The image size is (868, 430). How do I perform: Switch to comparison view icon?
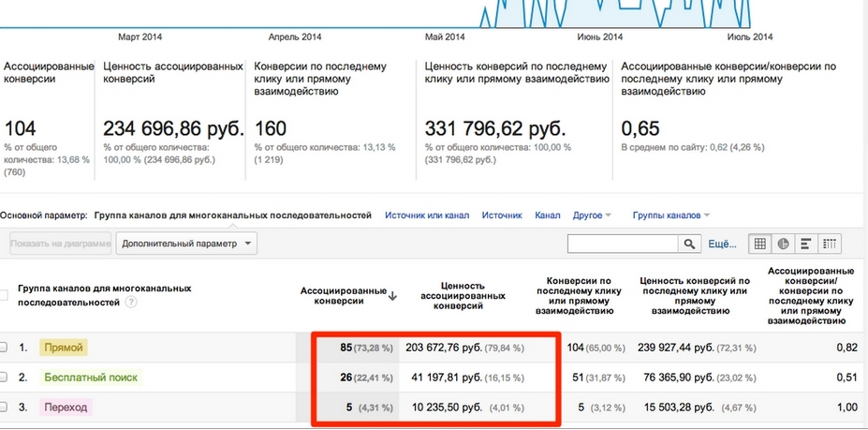tap(829, 244)
